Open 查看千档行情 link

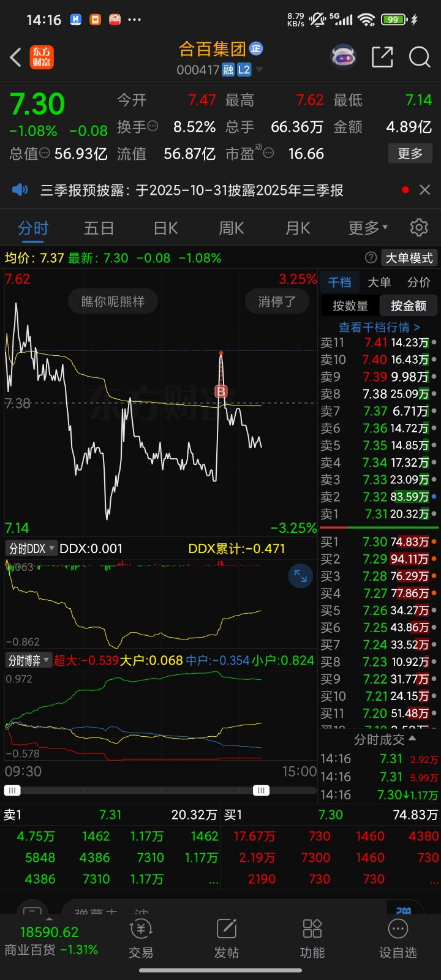click(x=379, y=327)
